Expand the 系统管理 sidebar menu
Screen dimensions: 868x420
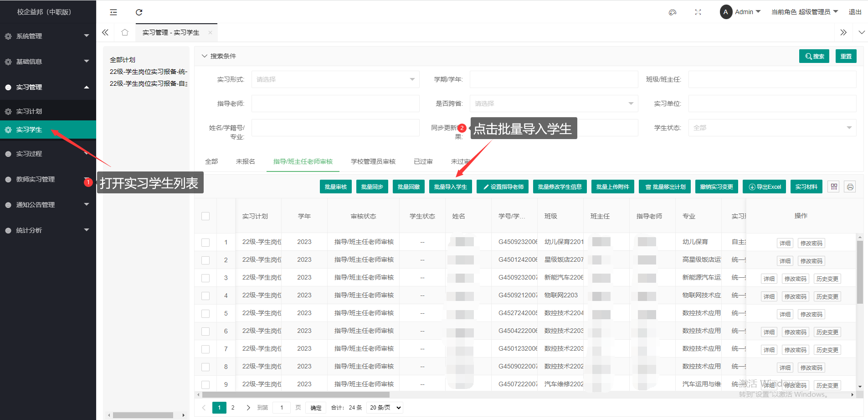(x=48, y=36)
